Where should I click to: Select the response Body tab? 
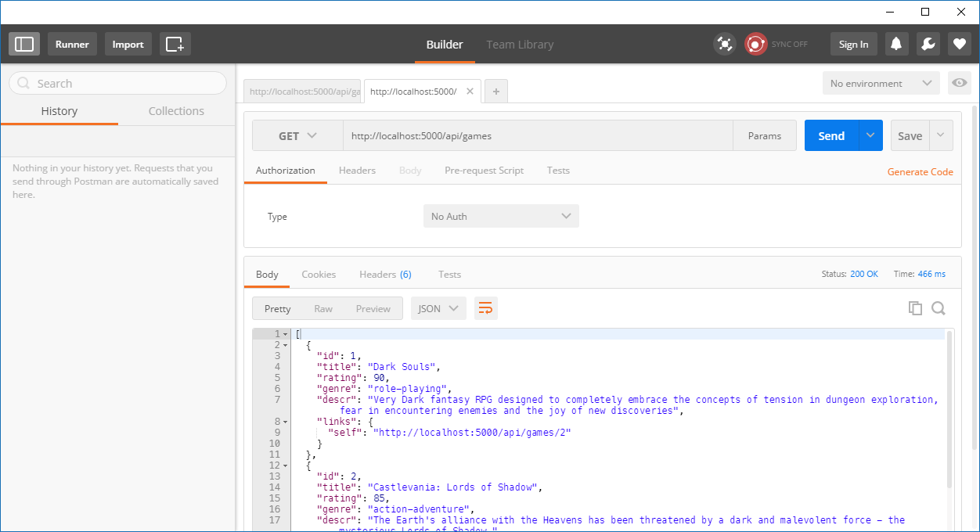coord(267,274)
